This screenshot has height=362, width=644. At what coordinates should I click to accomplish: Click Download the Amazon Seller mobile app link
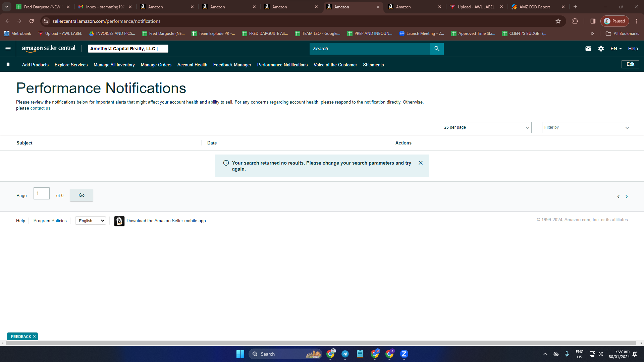[166, 221]
